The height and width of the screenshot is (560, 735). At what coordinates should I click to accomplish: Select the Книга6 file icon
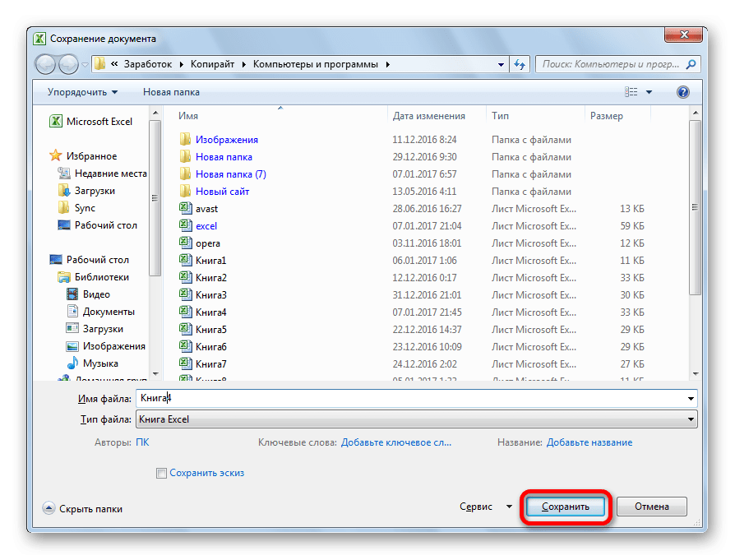186,346
